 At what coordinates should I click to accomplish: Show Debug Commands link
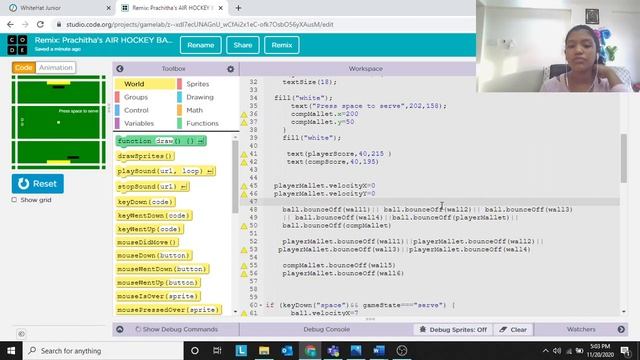177,329
